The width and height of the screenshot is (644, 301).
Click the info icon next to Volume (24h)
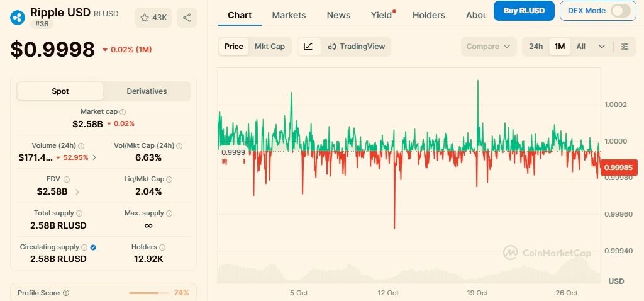click(81, 146)
